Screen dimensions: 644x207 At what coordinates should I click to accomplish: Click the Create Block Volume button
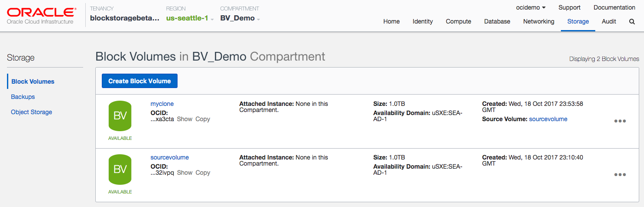pyautogui.click(x=139, y=81)
